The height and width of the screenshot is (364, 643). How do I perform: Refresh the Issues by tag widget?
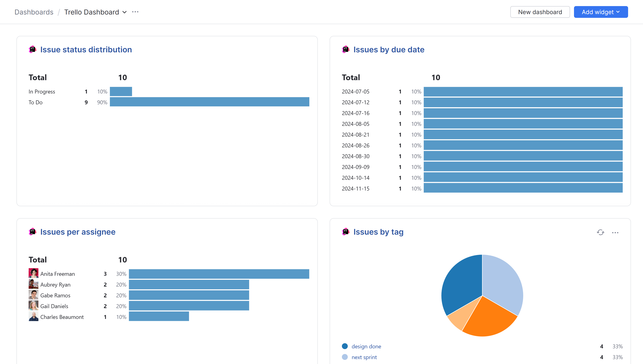click(x=600, y=232)
